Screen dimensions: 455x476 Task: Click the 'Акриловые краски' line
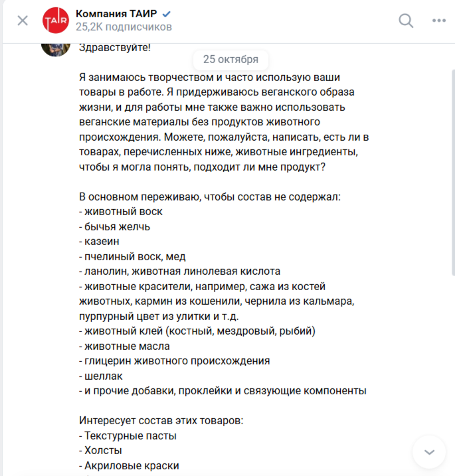point(132,465)
